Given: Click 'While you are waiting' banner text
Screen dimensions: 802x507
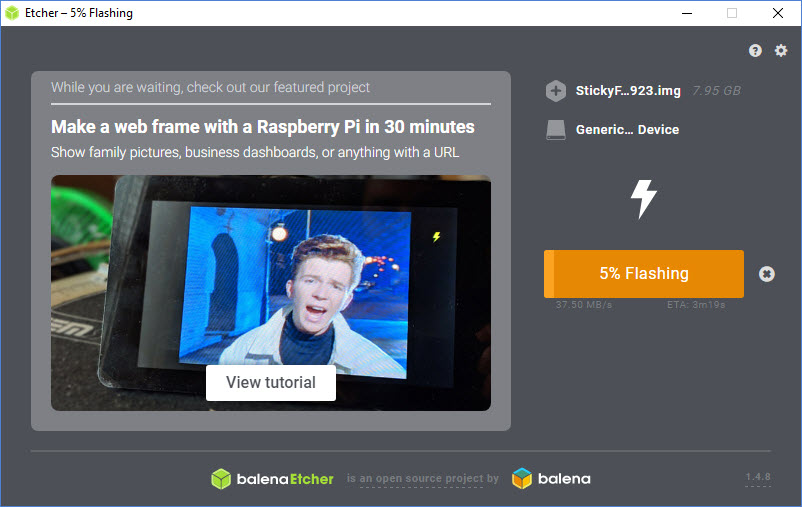Looking at the screenshot, I should point(210,87).
